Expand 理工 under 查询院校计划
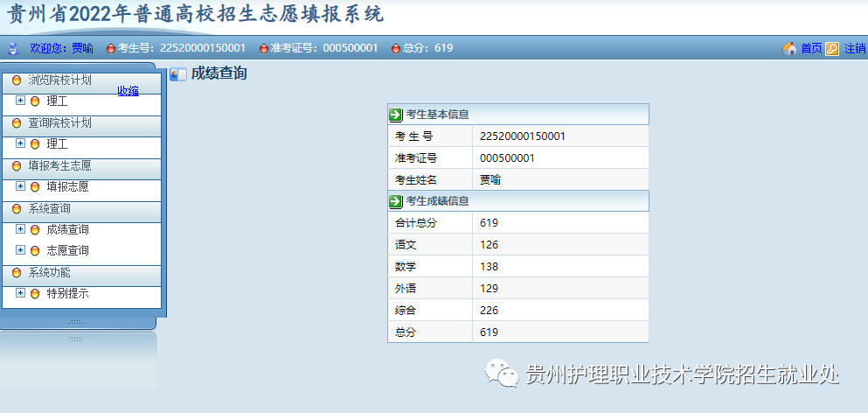Screen dimensions: 868x413 (21, 143)
